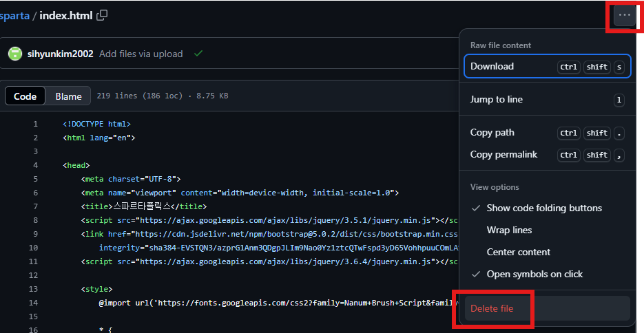Select line number 4 in gutter
The width and height of the screenshot is (644, 333).
click(35, 165)
